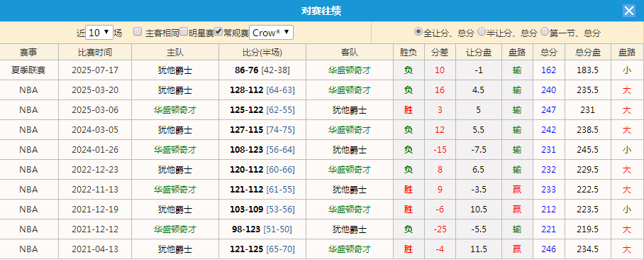Open the Crow* company dropdown
This screenshot has height=260, width=644.
272,33
